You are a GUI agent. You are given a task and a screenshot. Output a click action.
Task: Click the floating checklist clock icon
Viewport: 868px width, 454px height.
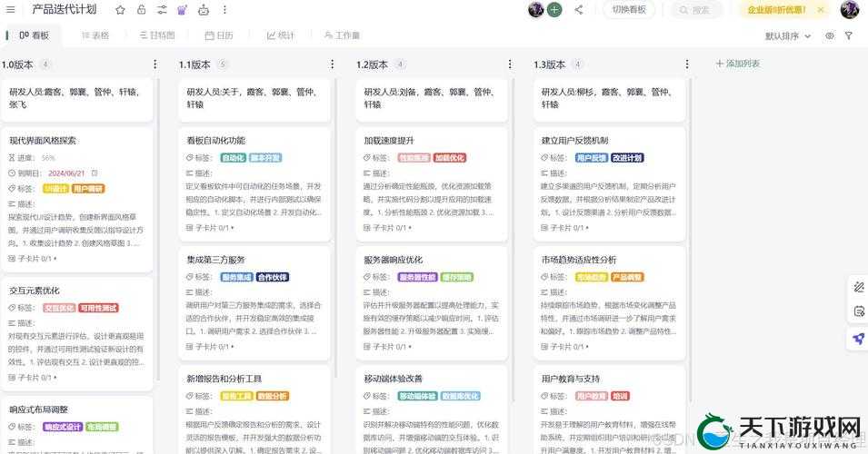(x=859, y=311)
